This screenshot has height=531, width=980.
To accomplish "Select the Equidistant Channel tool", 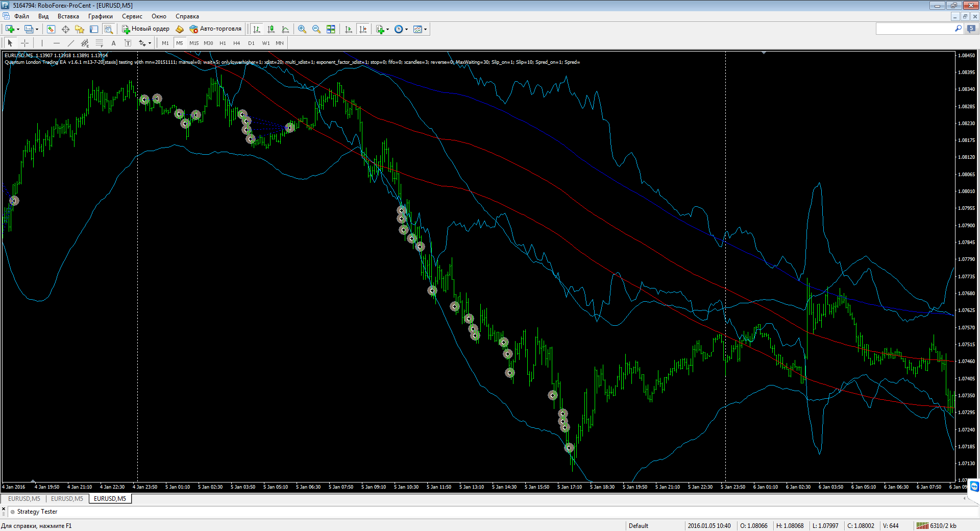I will pos(85,43).
